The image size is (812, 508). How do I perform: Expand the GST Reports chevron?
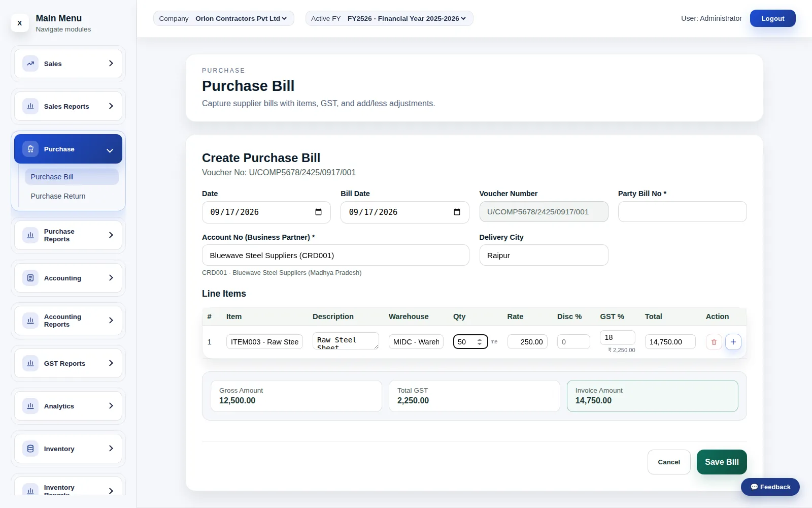(x=111, y=363)
